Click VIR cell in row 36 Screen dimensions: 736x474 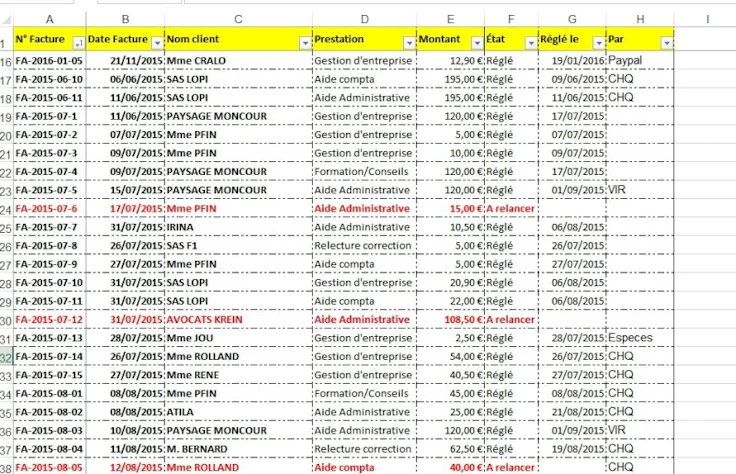[x=640, y=430]
